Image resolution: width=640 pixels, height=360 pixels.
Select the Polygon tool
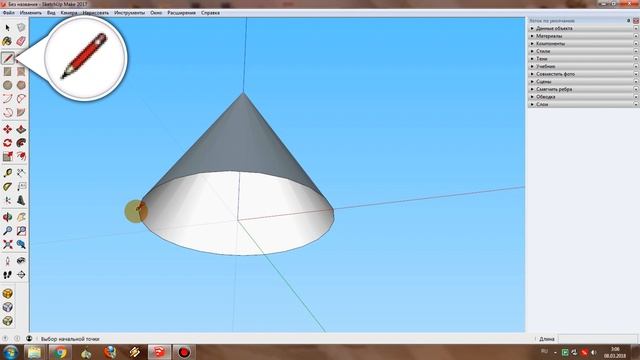click(21, 85)
